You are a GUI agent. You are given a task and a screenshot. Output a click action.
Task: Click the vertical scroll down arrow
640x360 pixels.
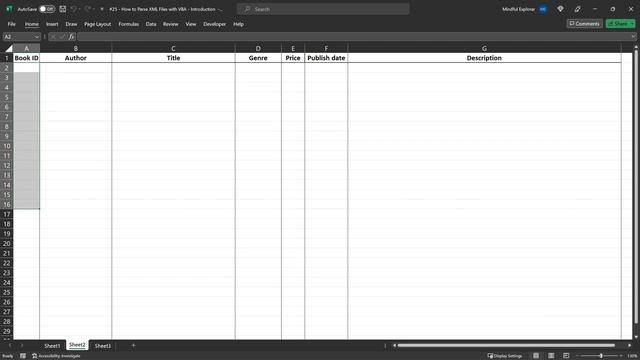click(636, 337)
